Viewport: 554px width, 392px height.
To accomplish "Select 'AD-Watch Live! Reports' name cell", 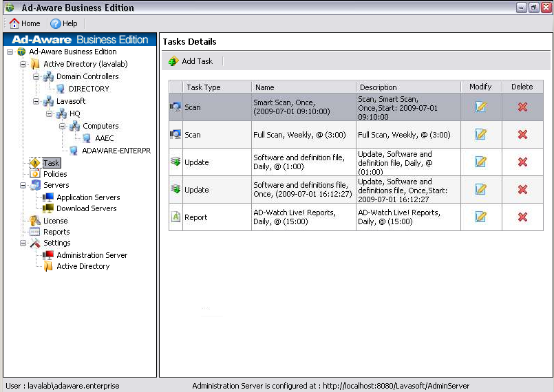I will click(x=304, y=217).
